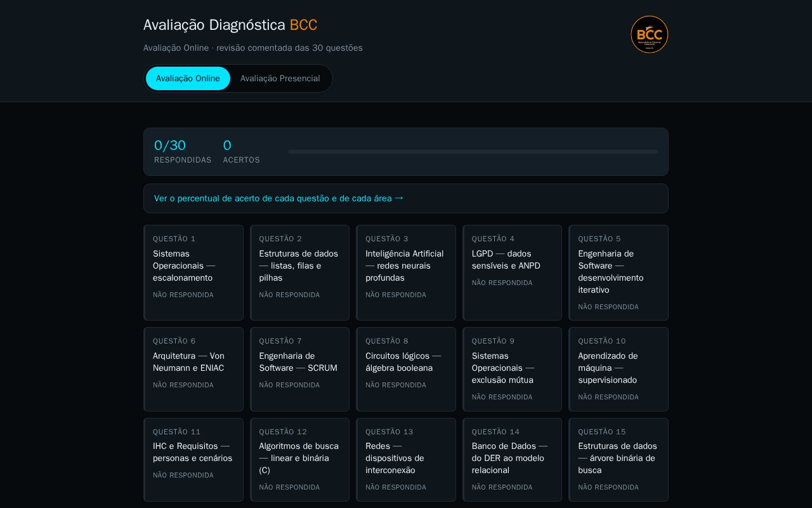Select Questão 10 Aprendizado de máquina supervisionado
Viewport: 812px width, 508px height.
pyautogui.click(x=619, y=369)
